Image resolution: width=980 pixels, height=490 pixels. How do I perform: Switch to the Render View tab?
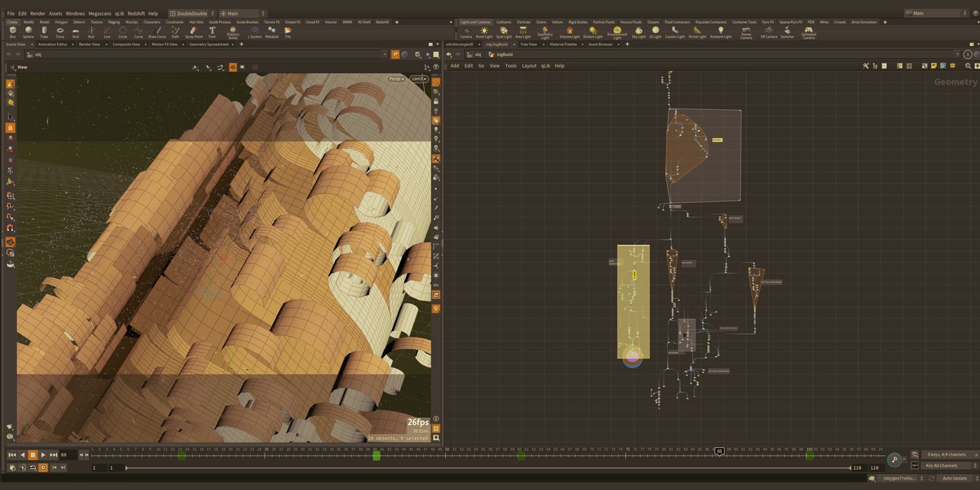pos(89,44)
